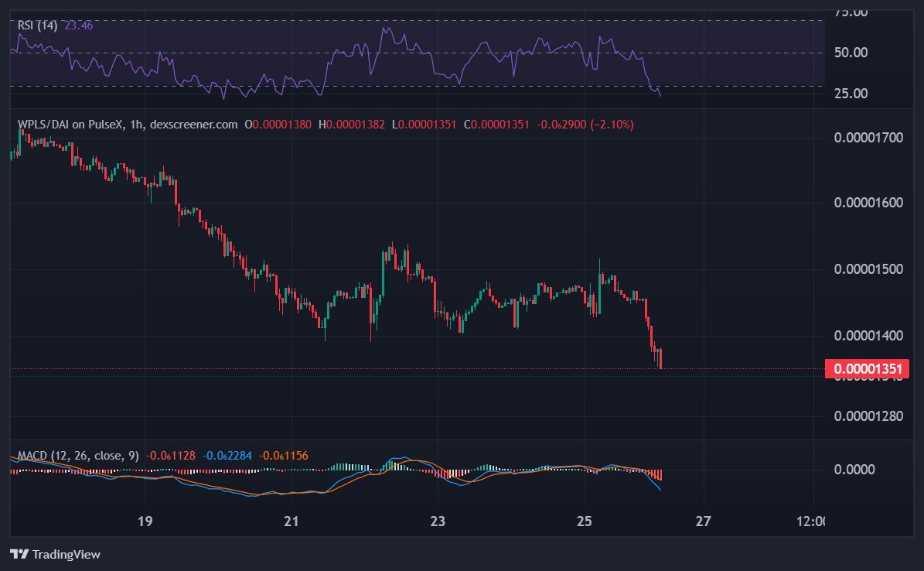Click the 12:00 time axis label
This screenshot has width=924, height=571.
[811, 521]
